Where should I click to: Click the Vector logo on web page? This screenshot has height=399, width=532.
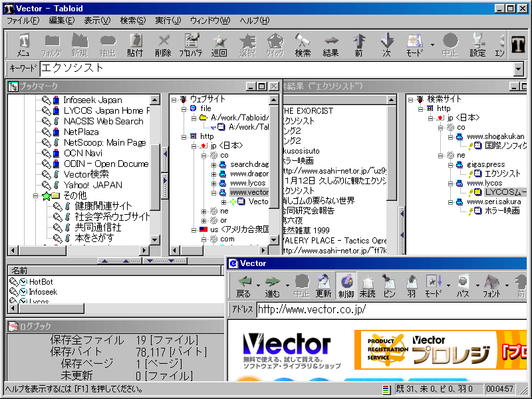pos(287,344)
